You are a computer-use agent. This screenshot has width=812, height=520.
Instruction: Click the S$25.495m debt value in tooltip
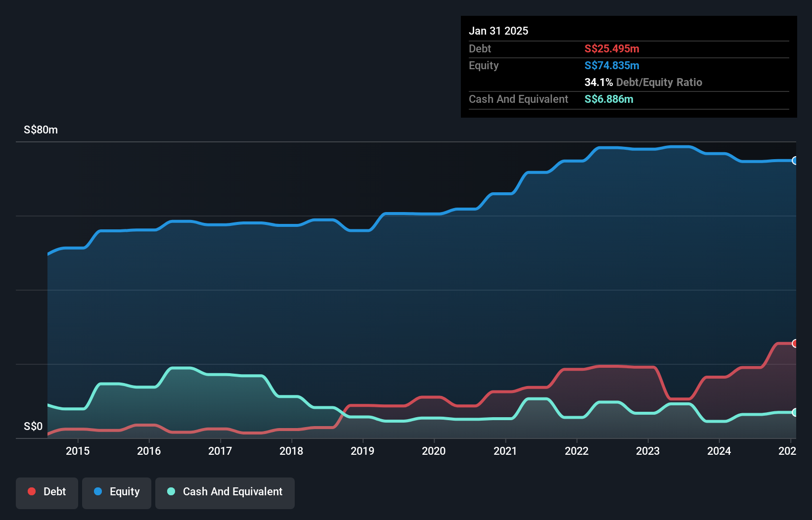pyautogui.click(x=612, y=48)
